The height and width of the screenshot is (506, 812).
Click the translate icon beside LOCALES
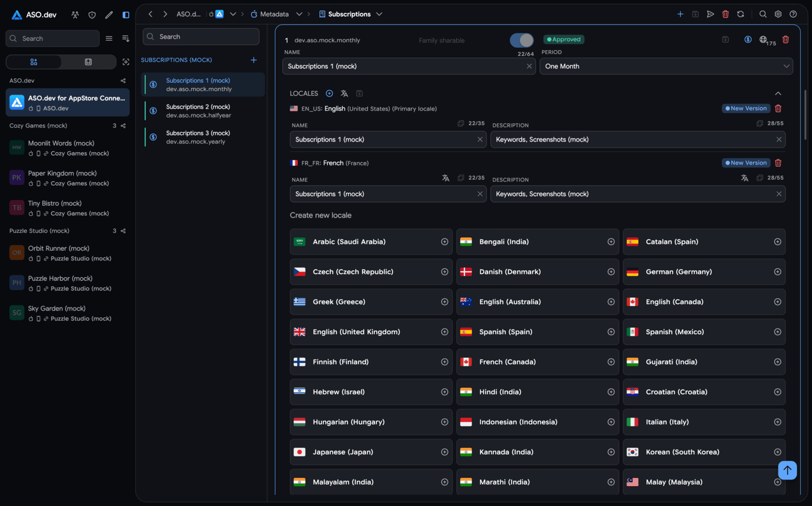(x=344, y=94)
